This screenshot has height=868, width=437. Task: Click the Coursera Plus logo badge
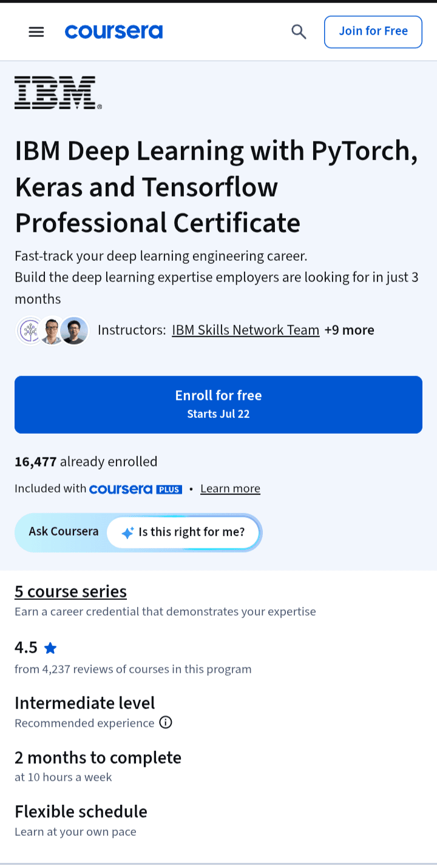135,489
